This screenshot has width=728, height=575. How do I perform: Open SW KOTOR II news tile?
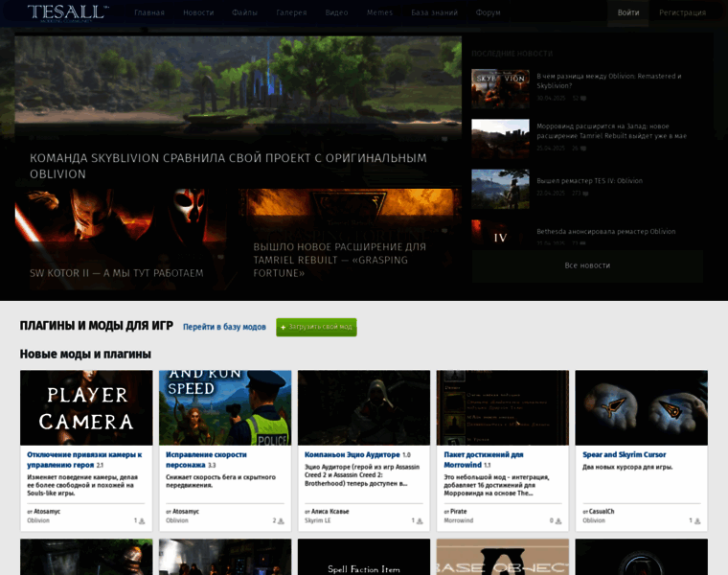(x=117, y=272)
